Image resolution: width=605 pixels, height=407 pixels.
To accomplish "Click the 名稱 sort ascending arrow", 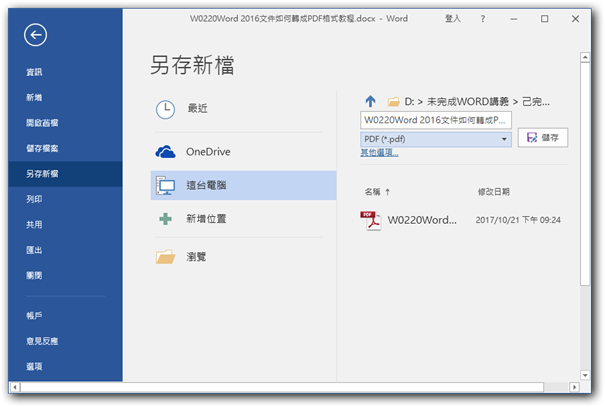I will tap(387, 192).
